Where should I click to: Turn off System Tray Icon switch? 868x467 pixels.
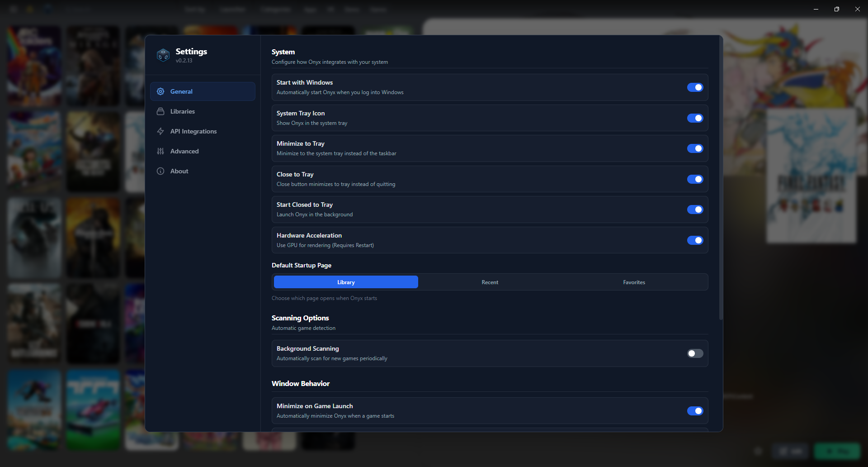(695, 118)
